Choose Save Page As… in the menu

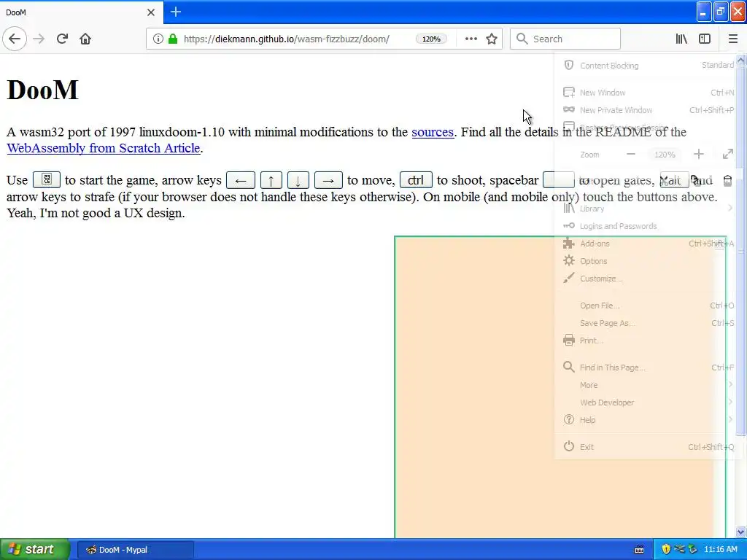(649, 323)
